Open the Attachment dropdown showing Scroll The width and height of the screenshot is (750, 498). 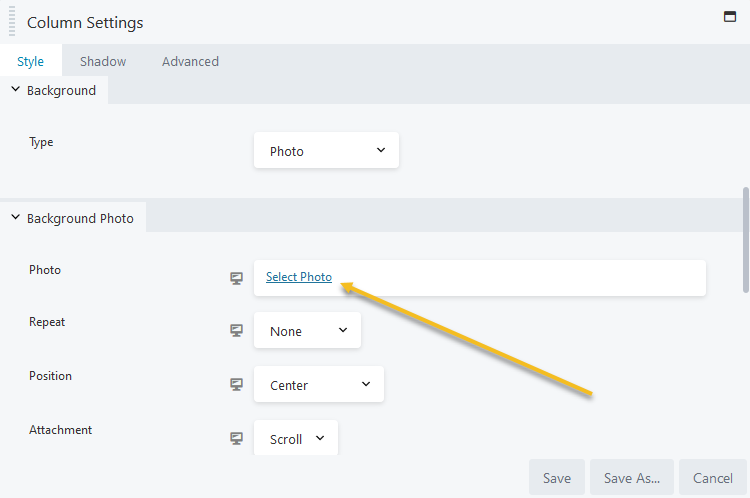(296, 438)
